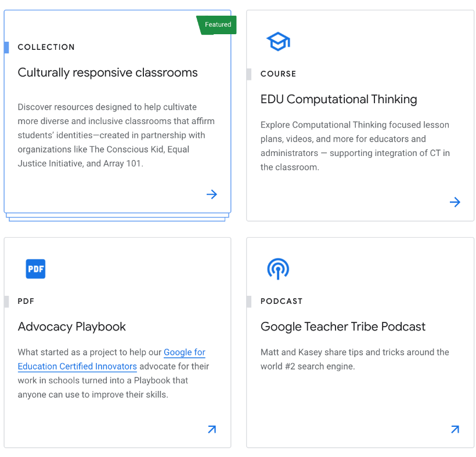The height and width of the screenshot is (457, 476).
Task: Open Google Teacher Tribe Podcast via external link arrow
Action: tap(455, 429)
